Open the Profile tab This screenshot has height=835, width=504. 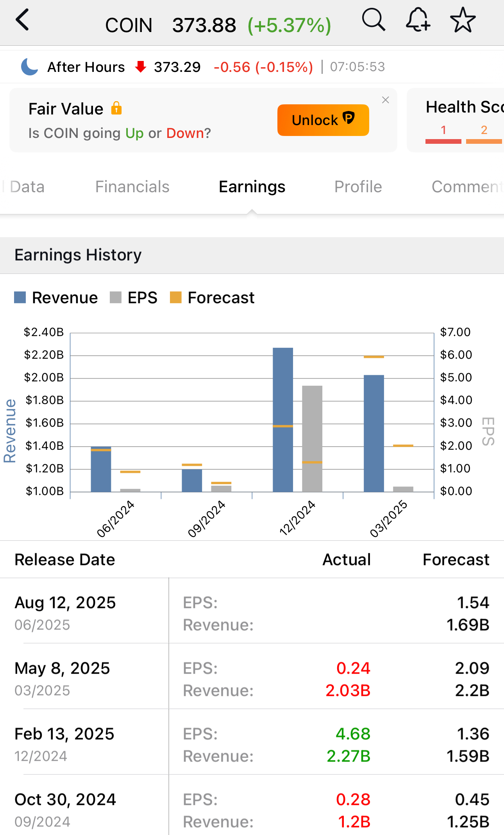(x=358, y=187)
